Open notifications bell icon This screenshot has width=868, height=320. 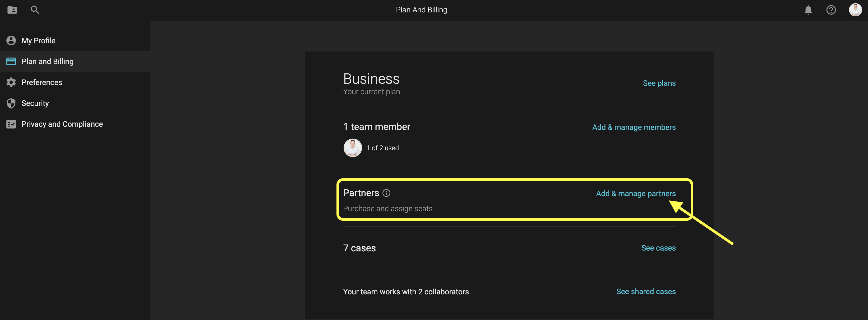[x=808, y=10]
